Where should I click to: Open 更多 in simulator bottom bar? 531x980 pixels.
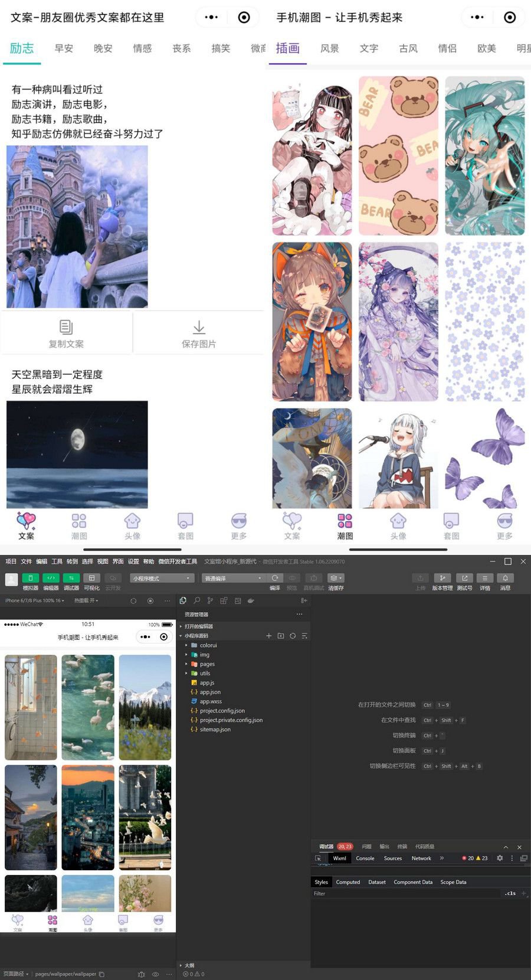click(158, 923)
